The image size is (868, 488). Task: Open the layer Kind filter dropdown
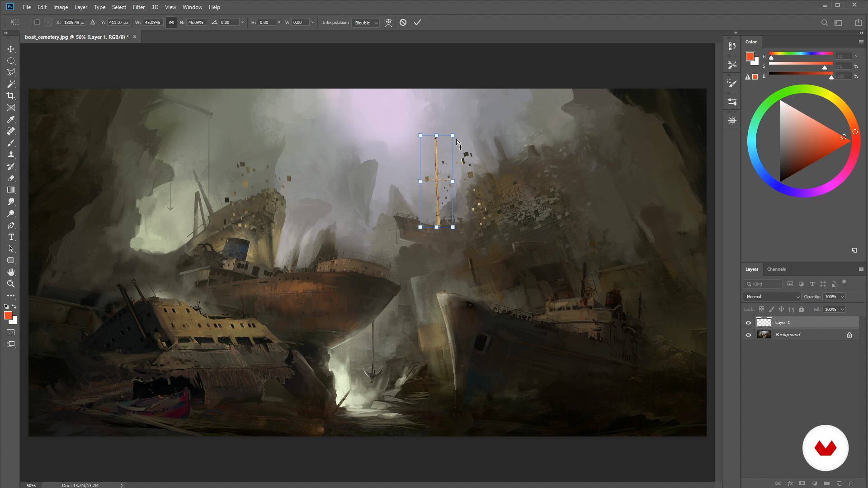point(763,284)
